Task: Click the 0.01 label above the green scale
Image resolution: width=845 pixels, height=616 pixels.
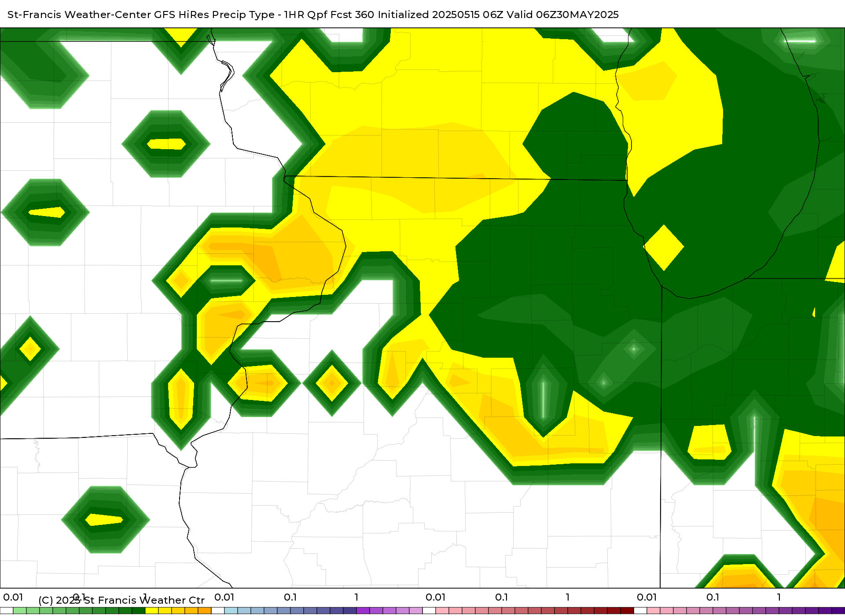Action: pos(13,597)
